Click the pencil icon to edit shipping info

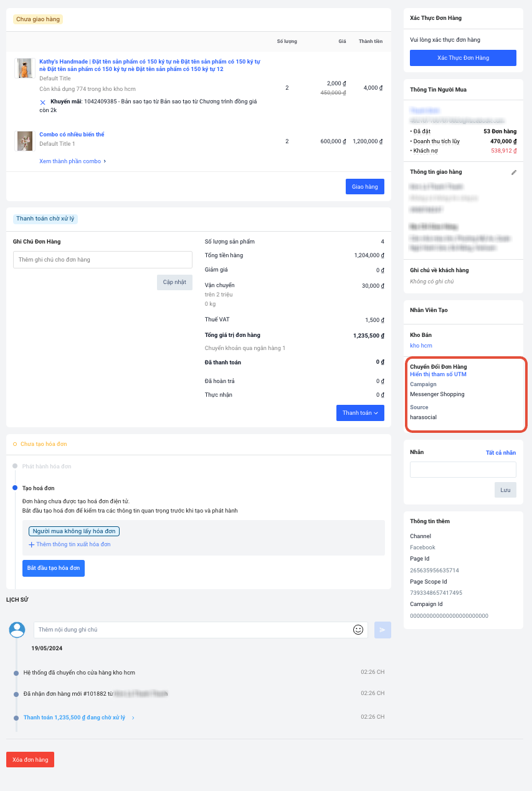[x=514, y=173]
